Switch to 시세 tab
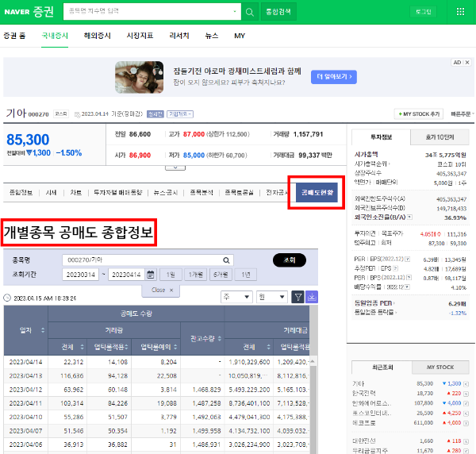This screenshot has width=476, height=454. pos(51,193)
